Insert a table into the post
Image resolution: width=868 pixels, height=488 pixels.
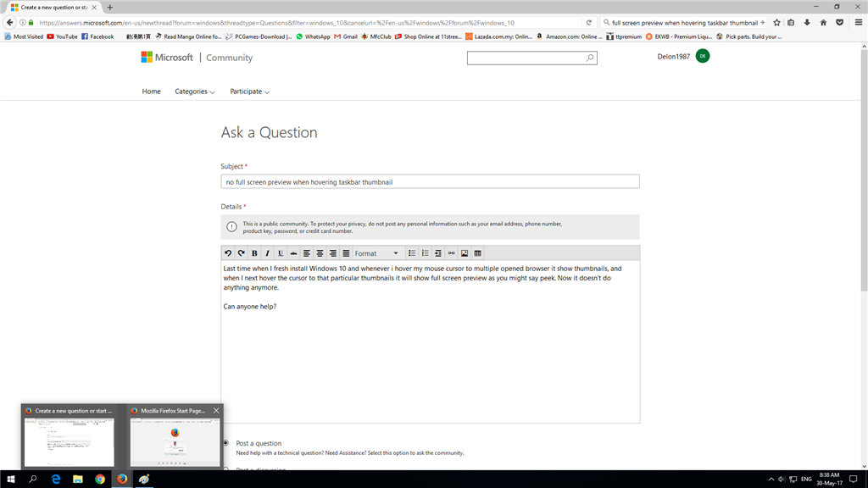[x=478, y=253]
